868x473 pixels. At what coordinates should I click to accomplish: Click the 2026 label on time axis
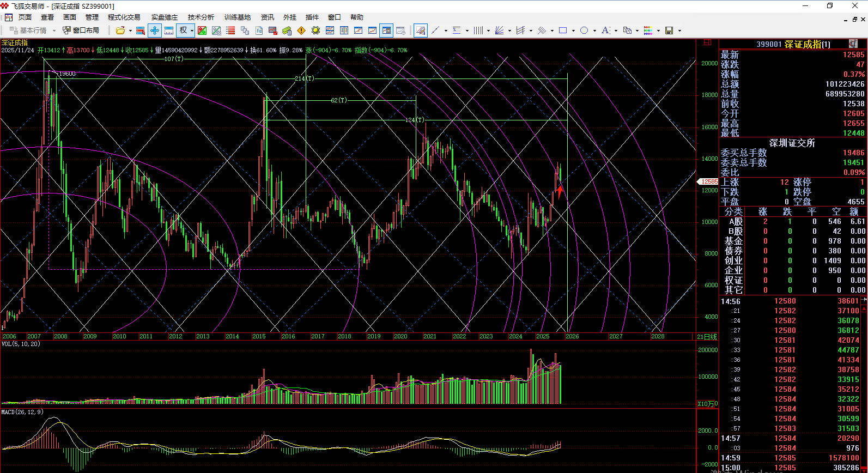[x=572, y=336]
